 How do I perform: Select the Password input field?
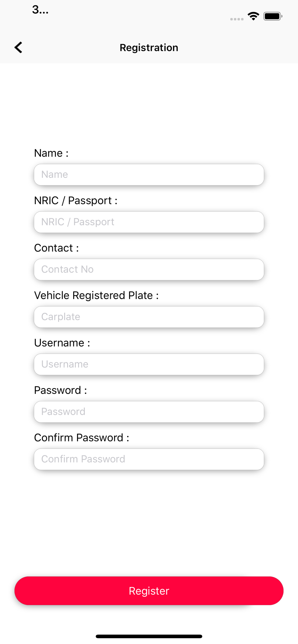click(149, 412)
